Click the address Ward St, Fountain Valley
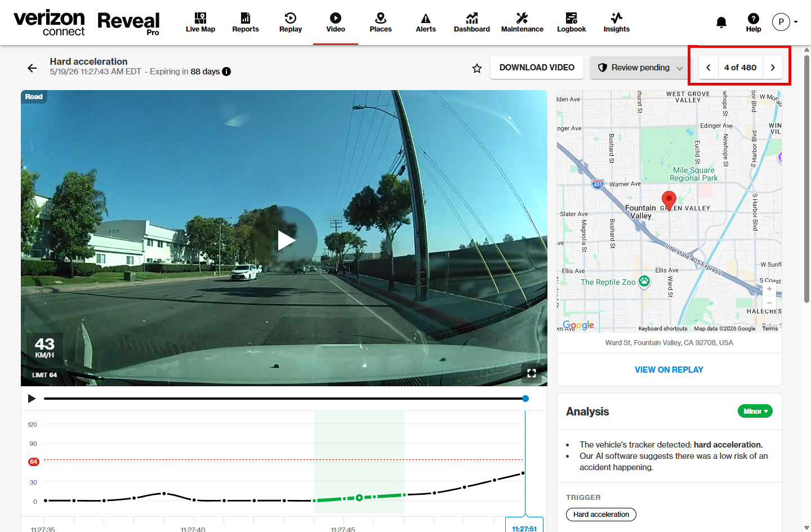The height and width of the screenshot is (532, 811). pyautogui.click(x=669, y=343)
